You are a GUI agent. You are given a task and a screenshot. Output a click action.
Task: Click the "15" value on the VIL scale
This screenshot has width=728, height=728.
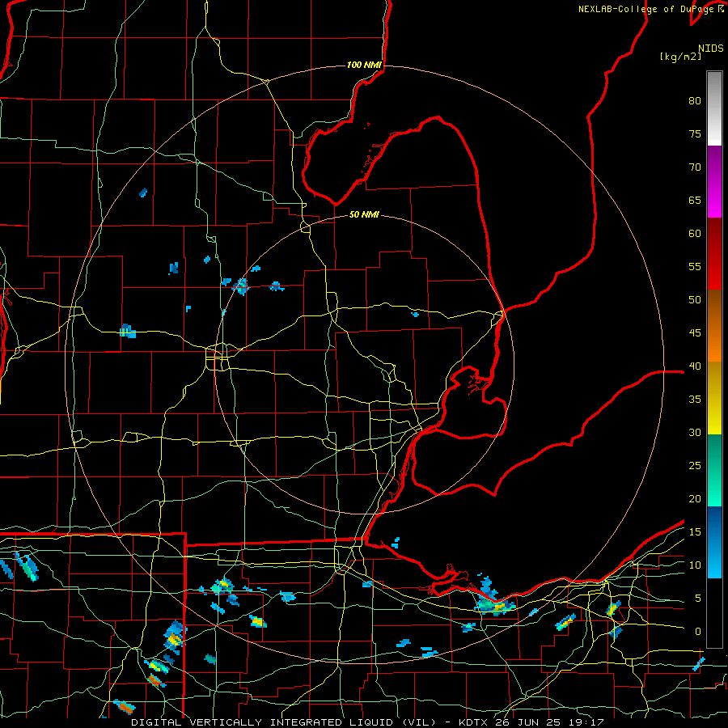tap(695, 532)
